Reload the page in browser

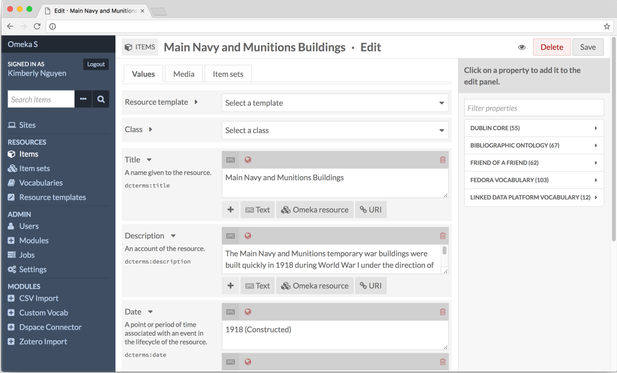(37, 26)
